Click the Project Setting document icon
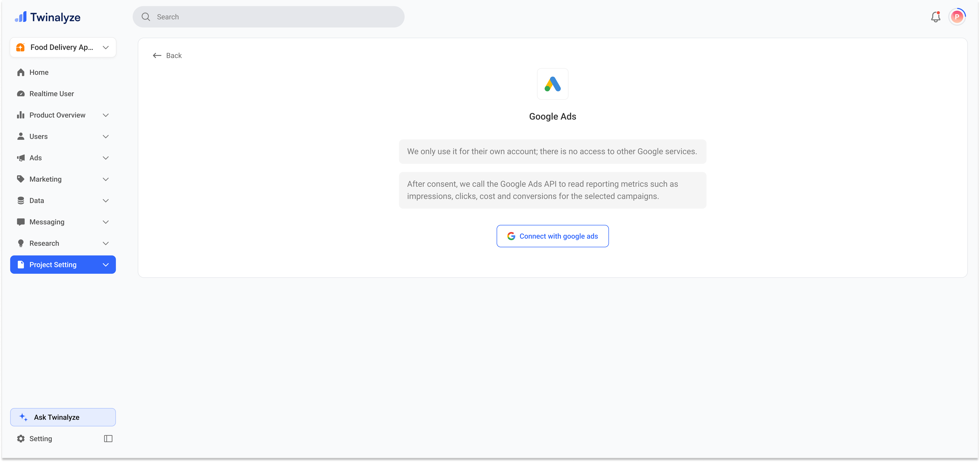This screenshot has height=462, width=980. click(x=21, y=265)
